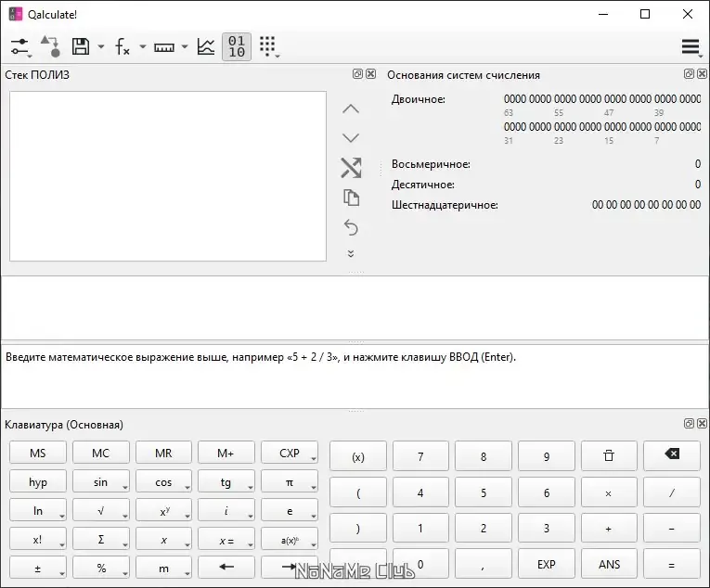Click the expression entry field
Image resolution: width=710 pixels, height=588 pixels.
pyautogui.click(x=355, y=308)
